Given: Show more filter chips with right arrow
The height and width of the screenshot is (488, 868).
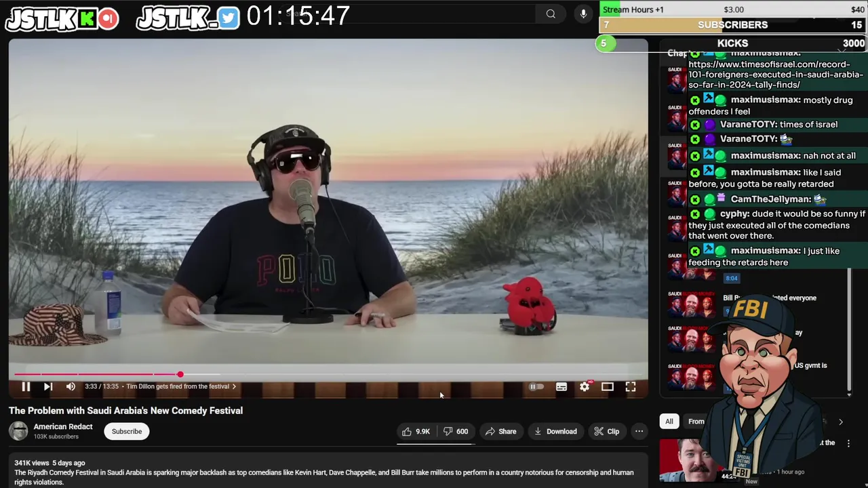Looking at the screenshot, I should point(841,422).
